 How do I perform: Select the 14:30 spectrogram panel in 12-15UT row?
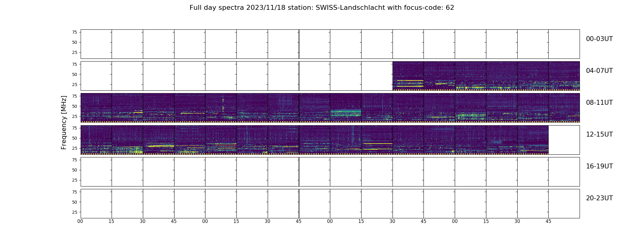click(408, 140)
